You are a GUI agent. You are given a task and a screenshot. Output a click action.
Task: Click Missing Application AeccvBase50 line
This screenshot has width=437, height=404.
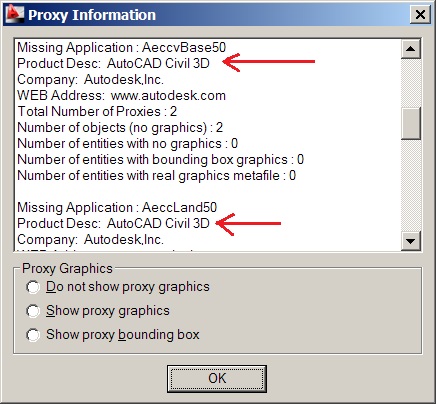click(x=122, y=47)
